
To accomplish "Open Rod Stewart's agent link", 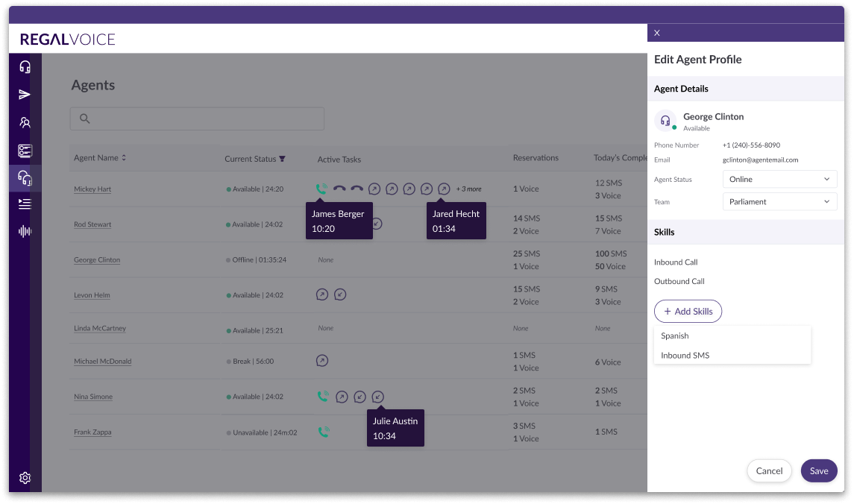I will (92, 224).
